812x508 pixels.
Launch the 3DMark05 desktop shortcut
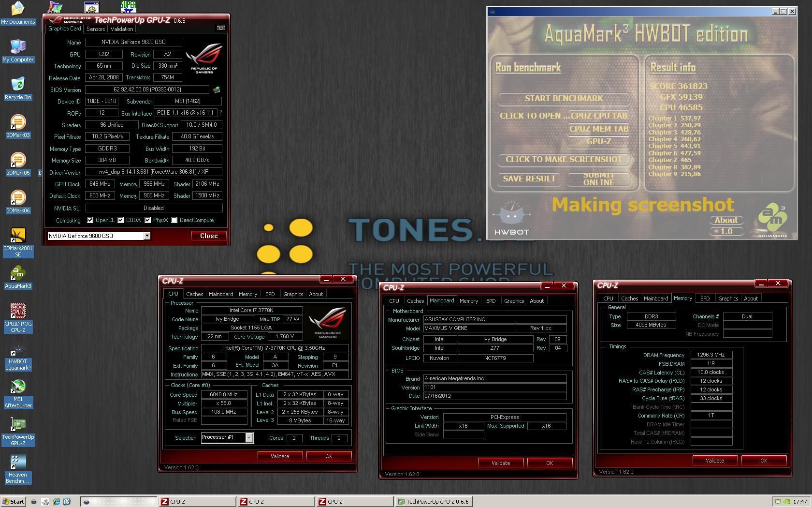point(18,164)
